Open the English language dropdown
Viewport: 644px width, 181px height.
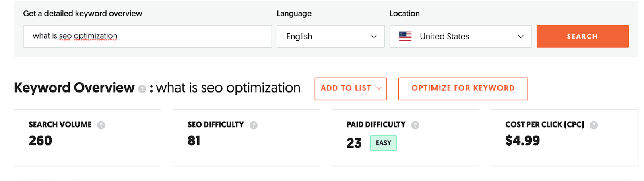click(x=330, y=37)
